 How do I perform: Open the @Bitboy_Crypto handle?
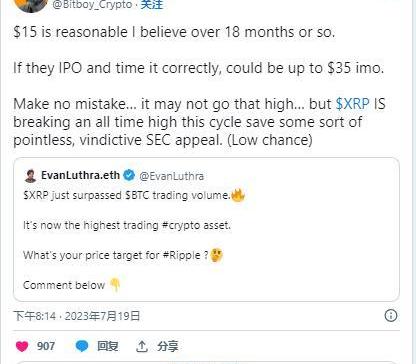pyautogui.click(x=92, y=5)
